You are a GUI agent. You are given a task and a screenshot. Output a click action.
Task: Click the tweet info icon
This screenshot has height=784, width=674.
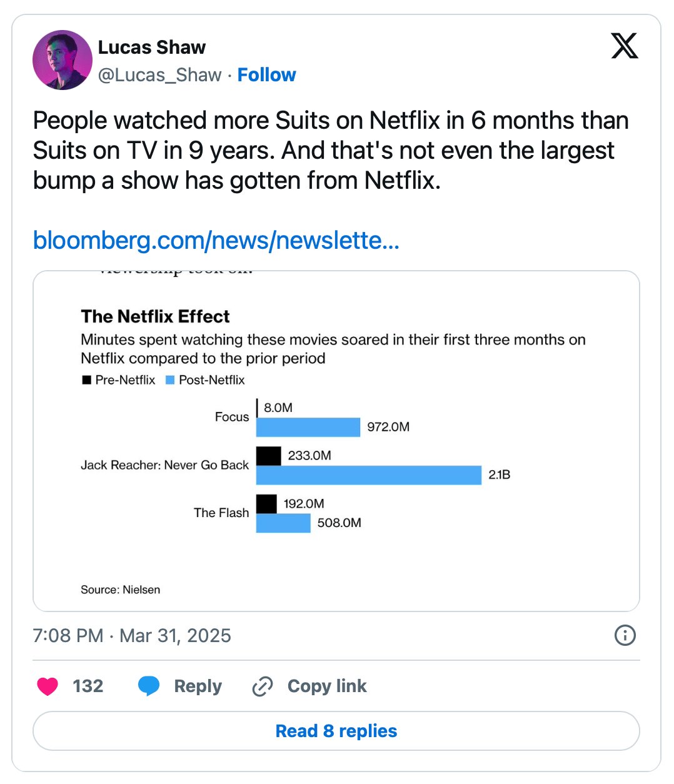coord(625,635)
